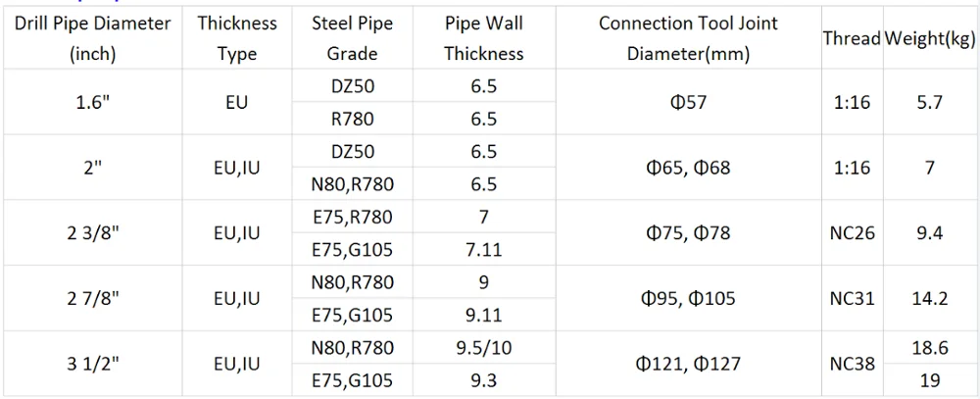
Task: Click the "Drill Pipe Diameter (inch)" header cell
Action: click(x=94, y=38)
